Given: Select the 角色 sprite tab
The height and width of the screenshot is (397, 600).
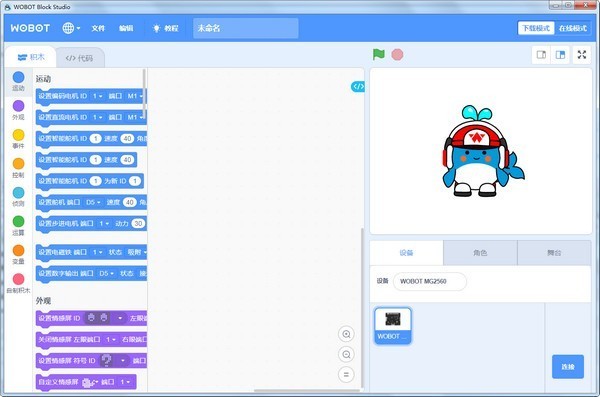Looking at the screenshot, I should click(480, 253).
